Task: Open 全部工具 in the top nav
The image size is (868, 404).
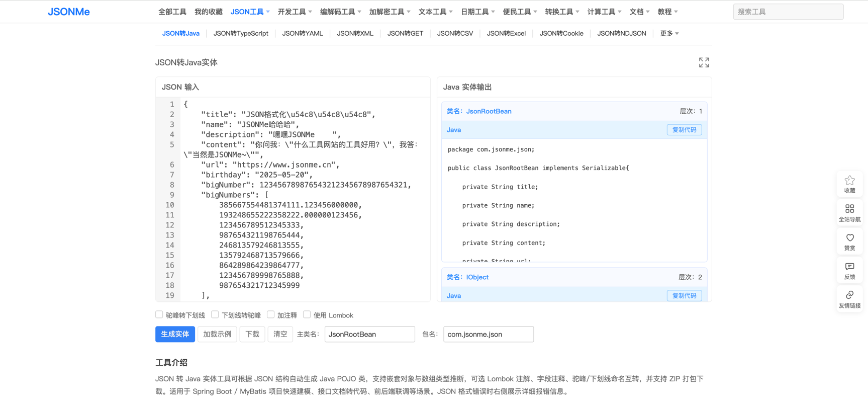Action: pyautogui.click(x=172, y=12)
